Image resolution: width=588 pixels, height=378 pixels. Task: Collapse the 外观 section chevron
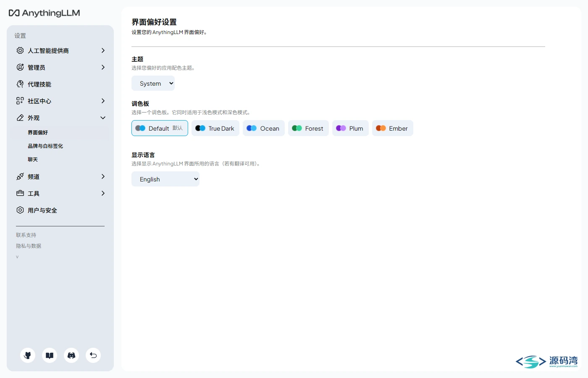tap(103, 118)
